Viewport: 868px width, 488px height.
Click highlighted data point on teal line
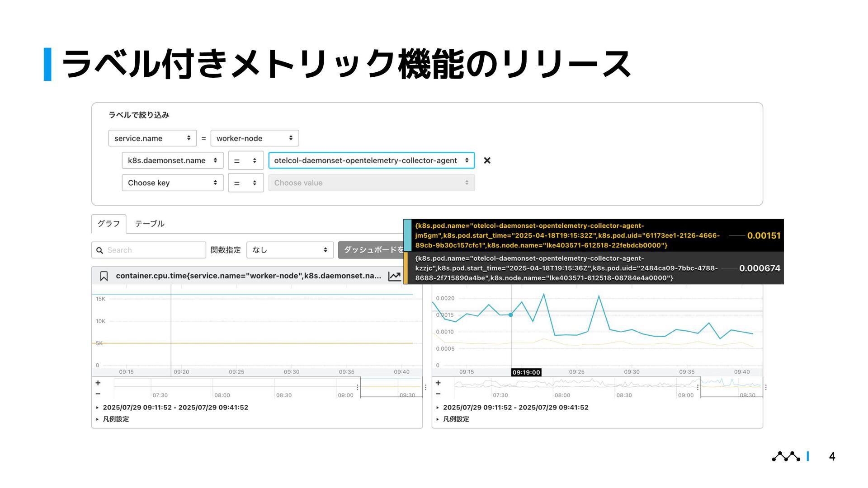511,314
